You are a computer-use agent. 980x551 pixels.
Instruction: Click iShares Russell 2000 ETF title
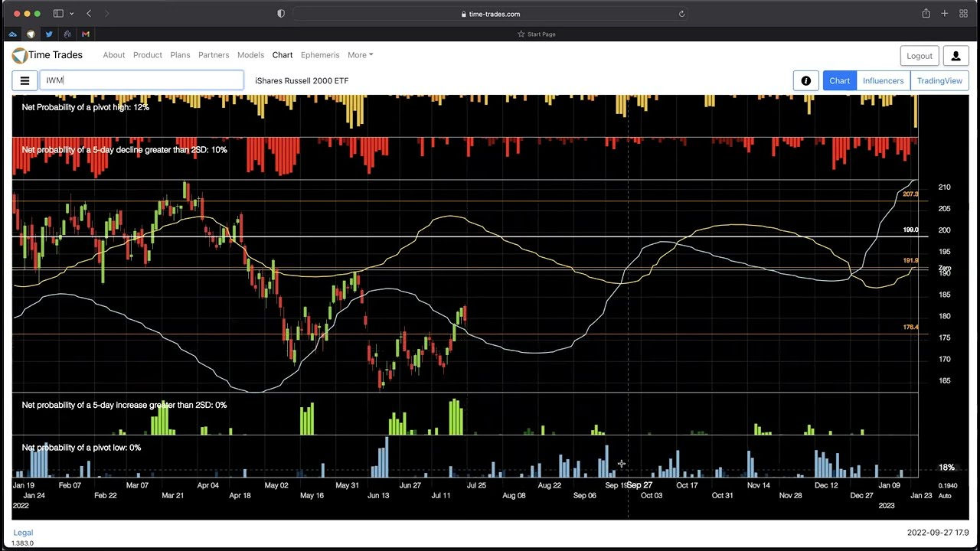(302, 80)
